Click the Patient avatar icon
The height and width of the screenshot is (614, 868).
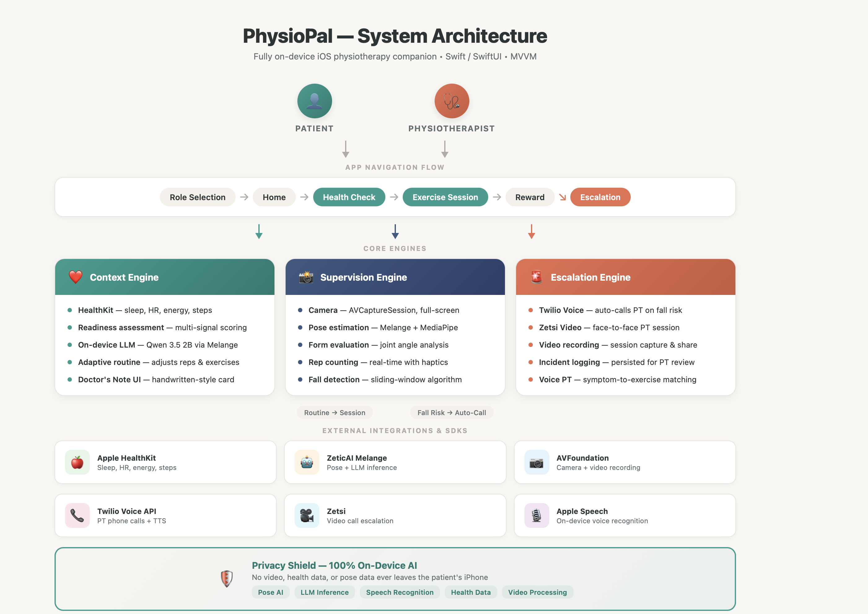[314, 101]
